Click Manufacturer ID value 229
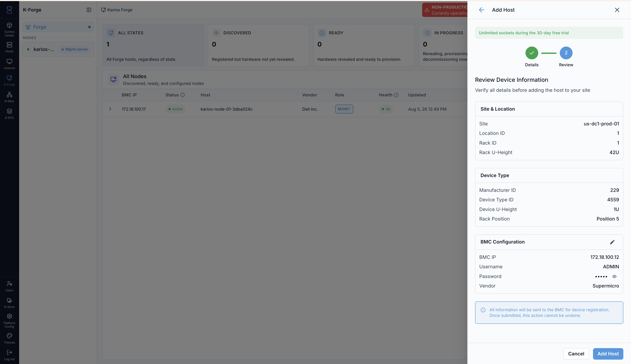631x364 pixels. (x=615, y=190)
